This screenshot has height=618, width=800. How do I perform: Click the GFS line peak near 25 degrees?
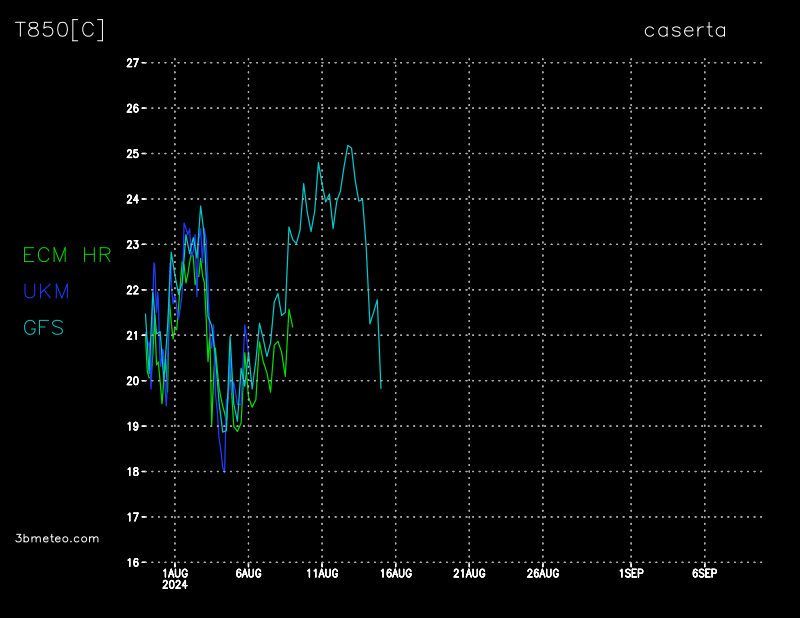pyautogui.click(x=348, y=146)
